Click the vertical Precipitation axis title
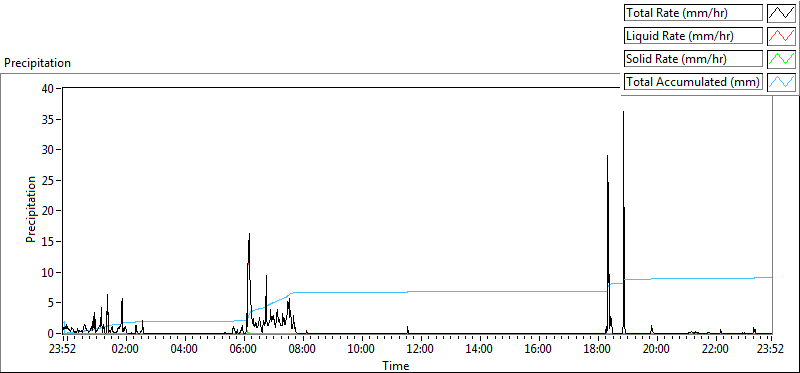The image size is (800, 373). [31, 210]
